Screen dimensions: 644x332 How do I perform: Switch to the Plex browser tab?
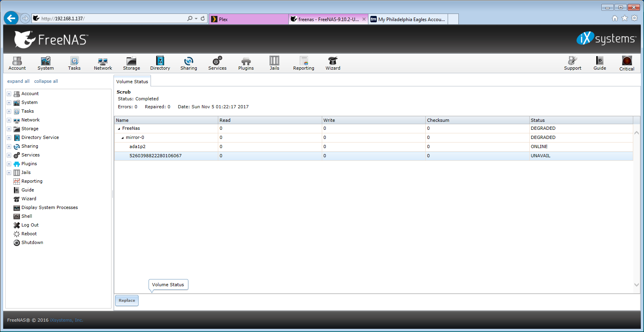click(249, 19)
